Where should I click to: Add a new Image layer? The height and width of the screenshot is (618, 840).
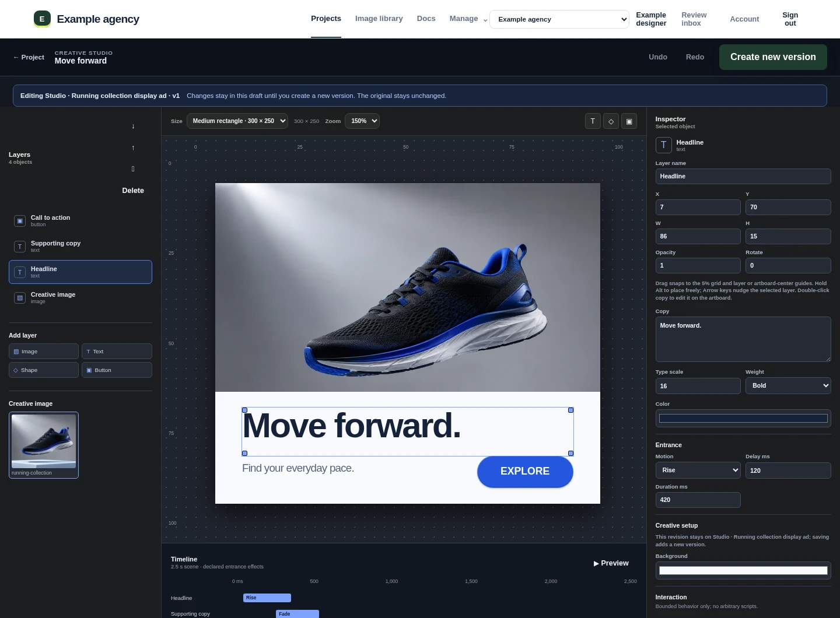tap(44, 352)
